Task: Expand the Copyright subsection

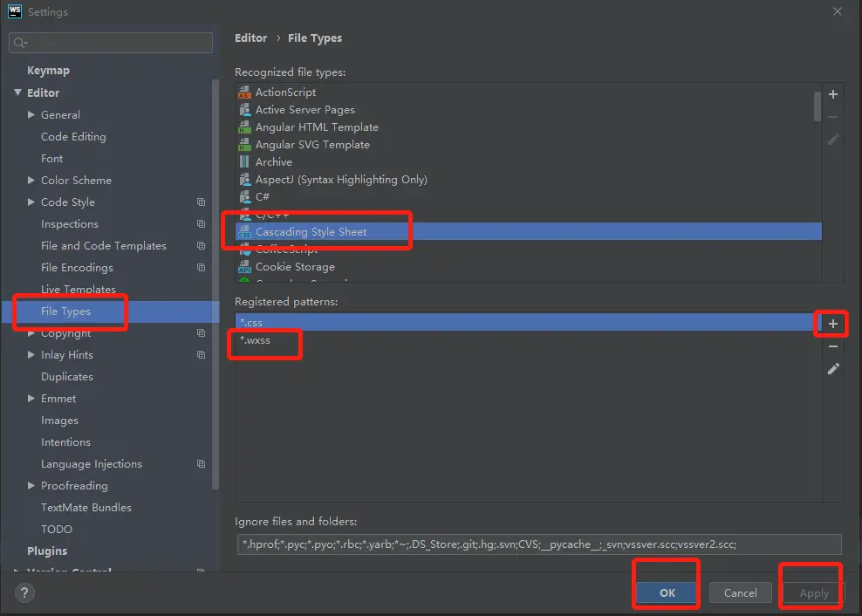Action: (31, 333)
